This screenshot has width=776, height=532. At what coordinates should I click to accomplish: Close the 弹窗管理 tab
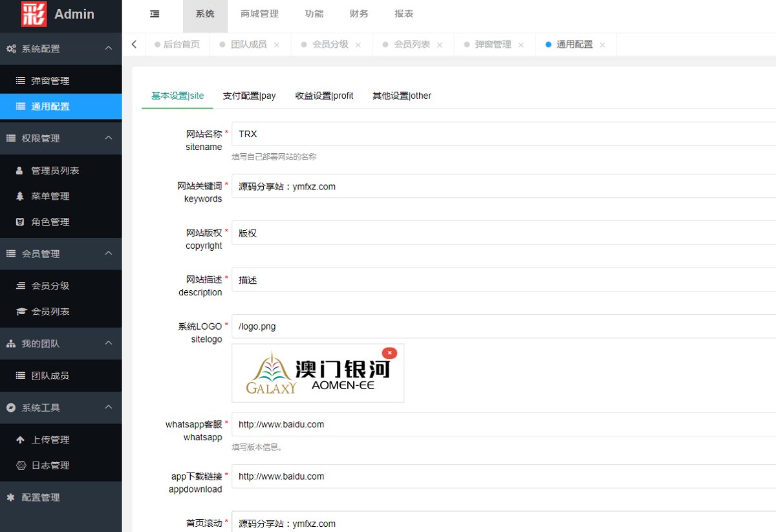point(521,45)
